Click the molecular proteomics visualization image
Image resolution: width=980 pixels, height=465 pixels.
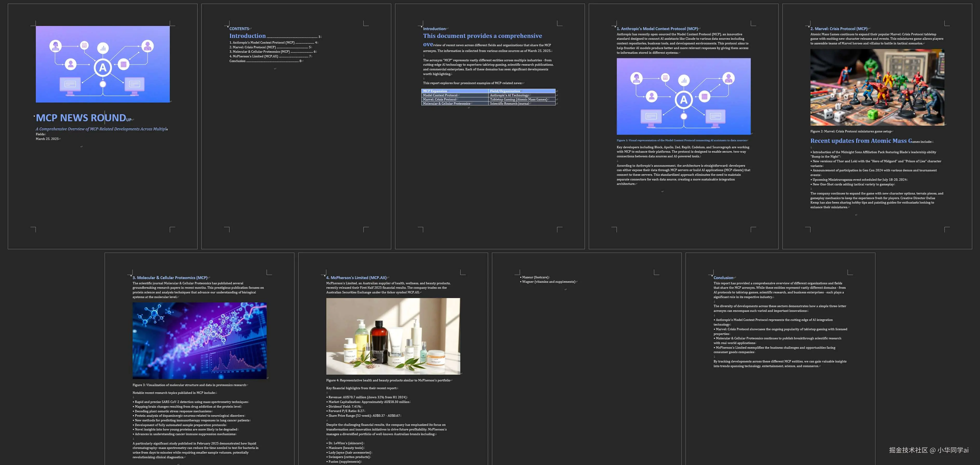(x=199, y=341)
